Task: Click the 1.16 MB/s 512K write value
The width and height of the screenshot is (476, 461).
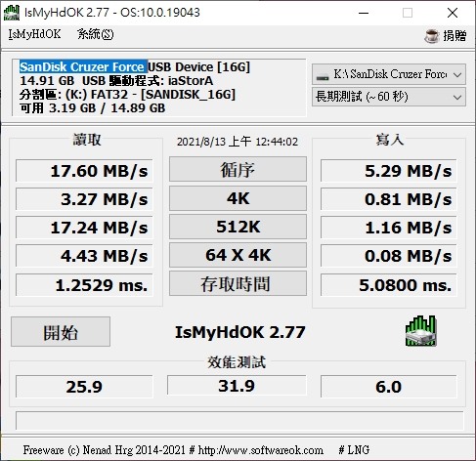Action: [x=389, y=228]
